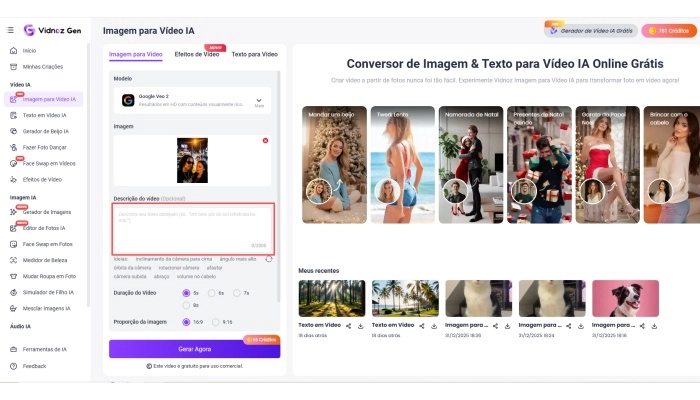Select the 9:16 image proportion
Screen dimensions: 700x400
click(215, 322)
